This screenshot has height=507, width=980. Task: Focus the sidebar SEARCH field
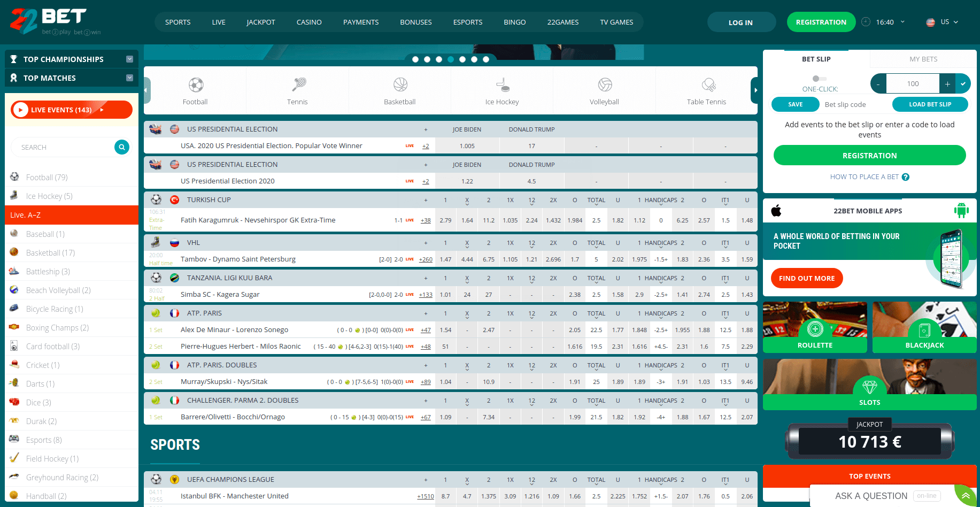click(63, 147)
